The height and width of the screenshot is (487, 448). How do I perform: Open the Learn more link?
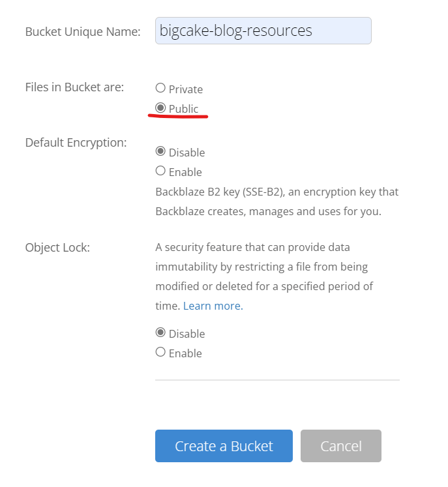coord(213,306)
